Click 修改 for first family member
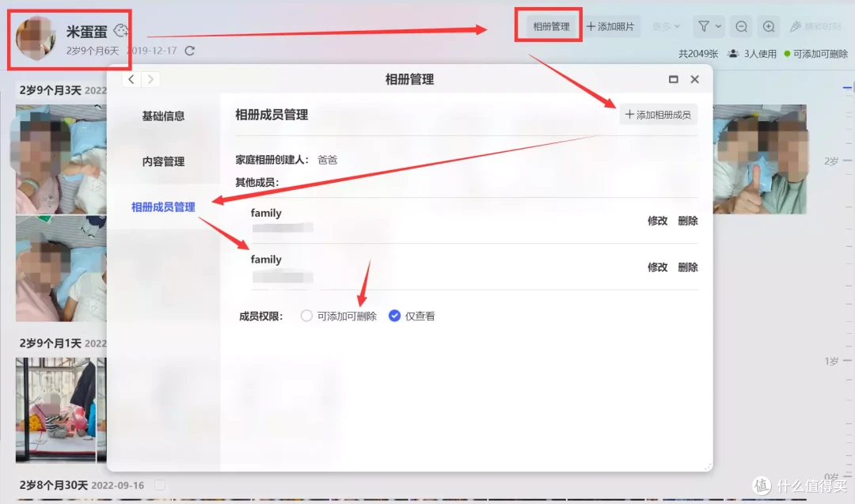This screenshot has height=504, width=855. (657, 221)
